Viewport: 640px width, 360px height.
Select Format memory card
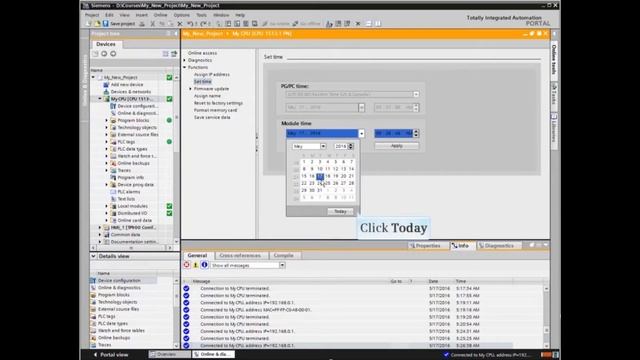(215, 110)
